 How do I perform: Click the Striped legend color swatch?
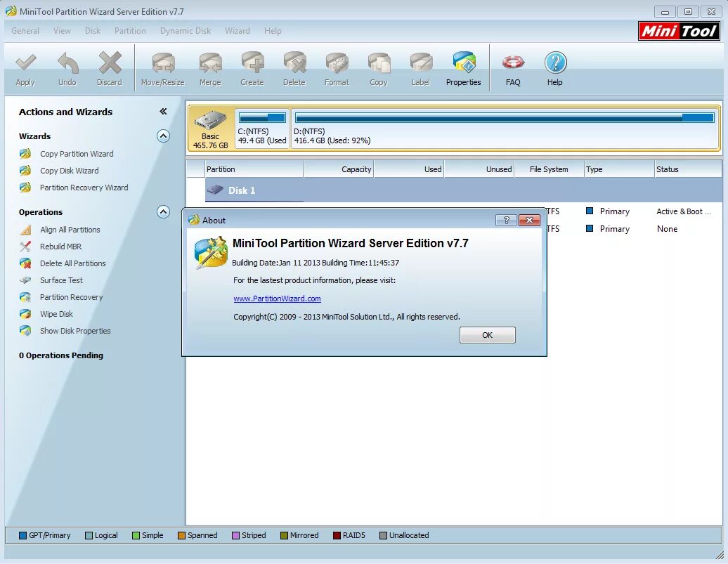pos(235,535)
